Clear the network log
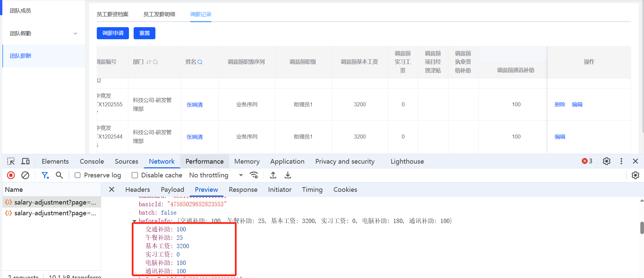Screen dimensions: 644x278 [25, 175]
